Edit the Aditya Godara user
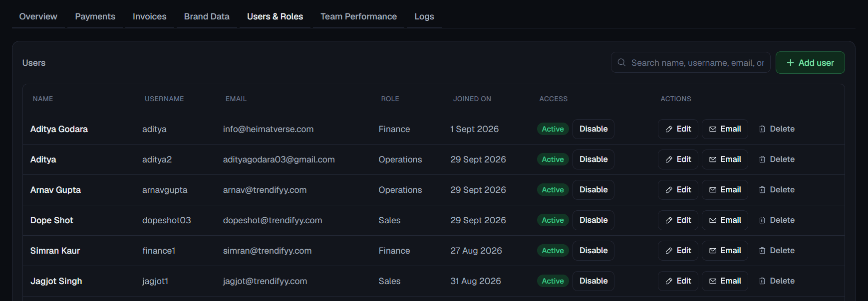 pos(678,129)
